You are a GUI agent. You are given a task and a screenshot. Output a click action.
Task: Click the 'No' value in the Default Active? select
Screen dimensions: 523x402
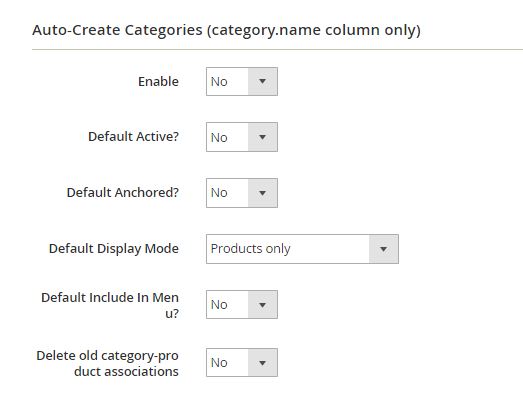219,137
